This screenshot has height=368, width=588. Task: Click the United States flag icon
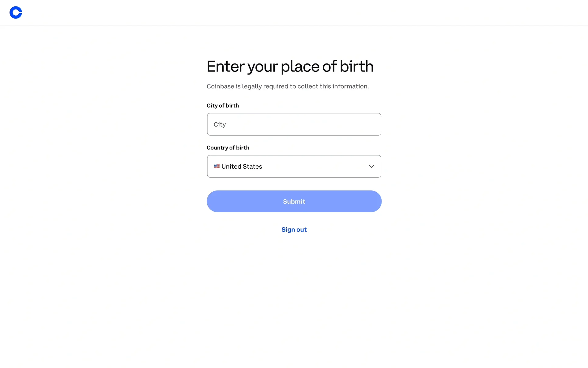(x=217, y=166)
